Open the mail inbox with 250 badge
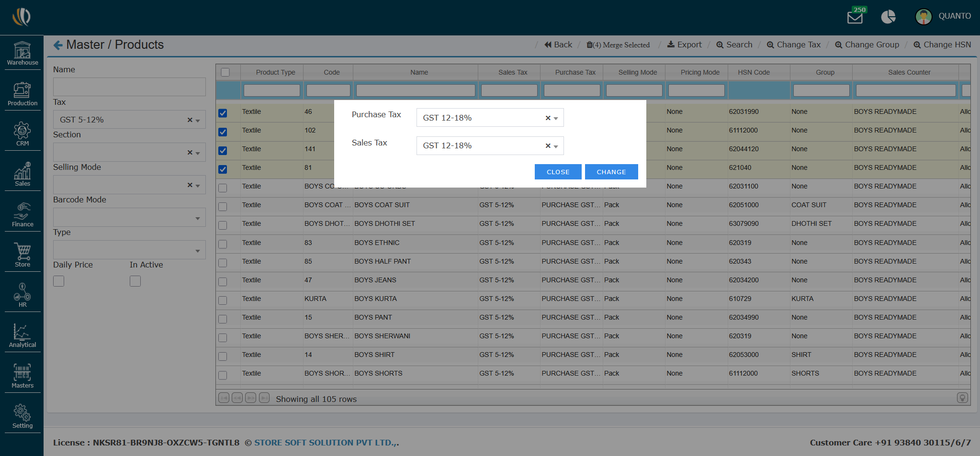Screen dimensions: 980x456 click(x=855, y=17)
